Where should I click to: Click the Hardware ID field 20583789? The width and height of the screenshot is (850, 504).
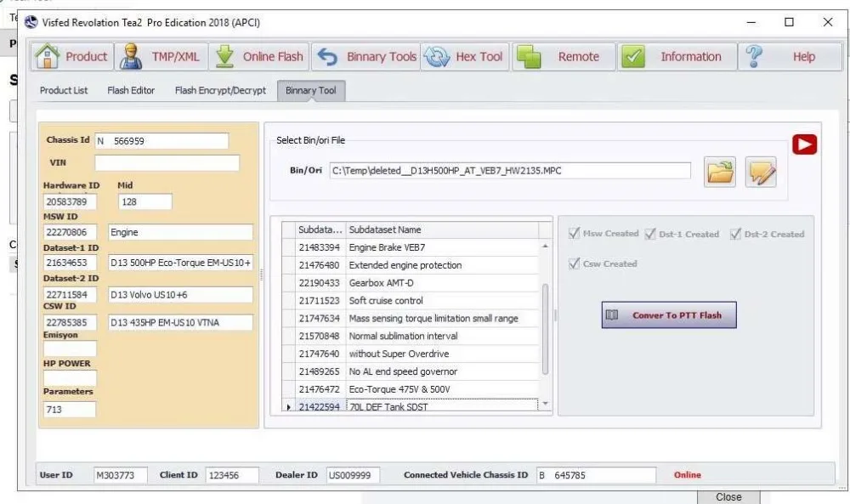click(x=70, y=201)
